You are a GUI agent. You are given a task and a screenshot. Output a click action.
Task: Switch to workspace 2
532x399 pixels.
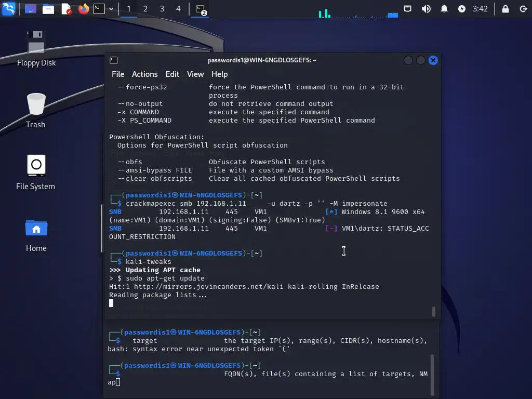145,9
